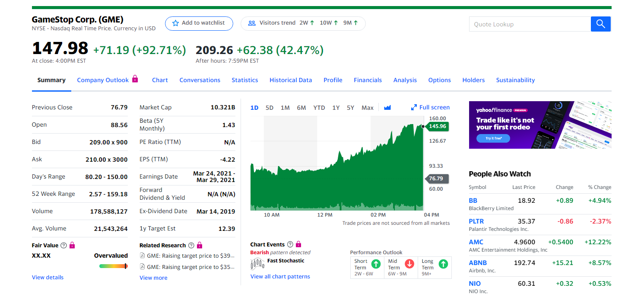Click the Fair Value help question icon

(x=63, y=246)
